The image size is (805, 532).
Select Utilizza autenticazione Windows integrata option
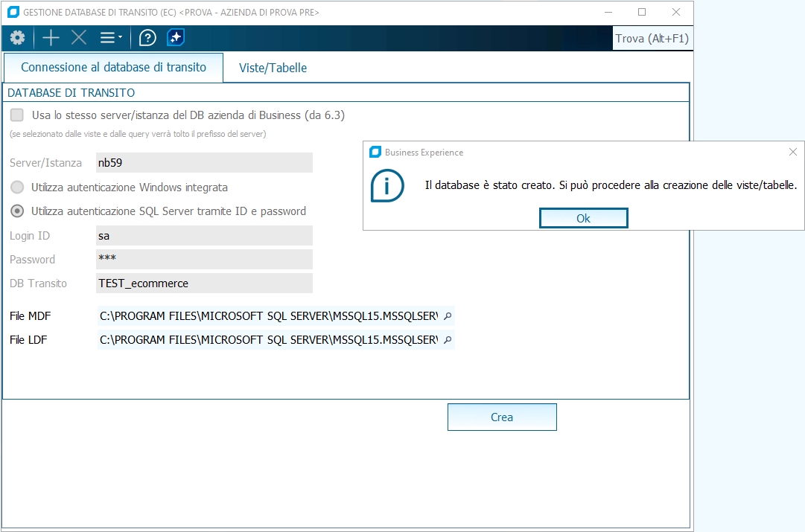(x=17, y=188)
